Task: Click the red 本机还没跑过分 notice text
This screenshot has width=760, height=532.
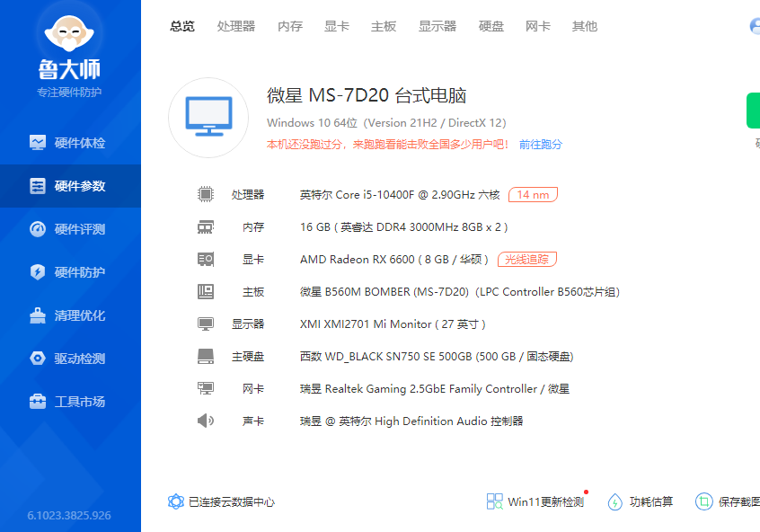Action: 387,144
